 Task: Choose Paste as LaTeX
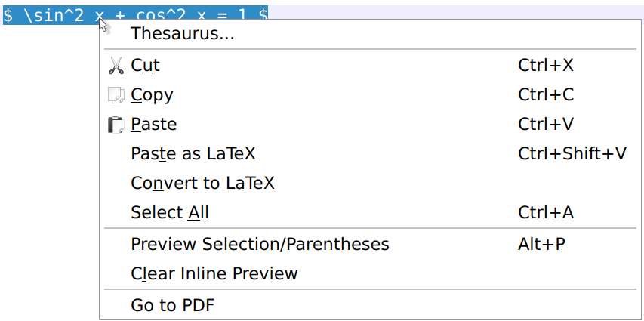(193, 153)
